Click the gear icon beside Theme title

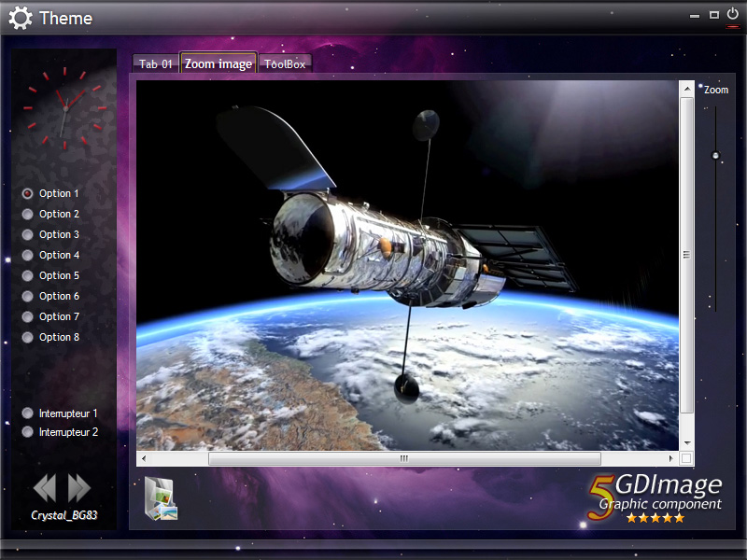21,18
